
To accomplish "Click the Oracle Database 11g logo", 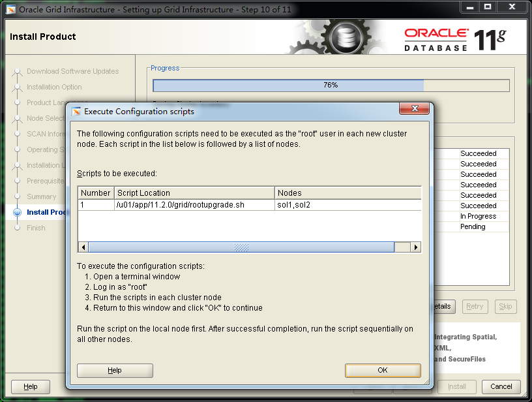I will [x=455, y=40].
